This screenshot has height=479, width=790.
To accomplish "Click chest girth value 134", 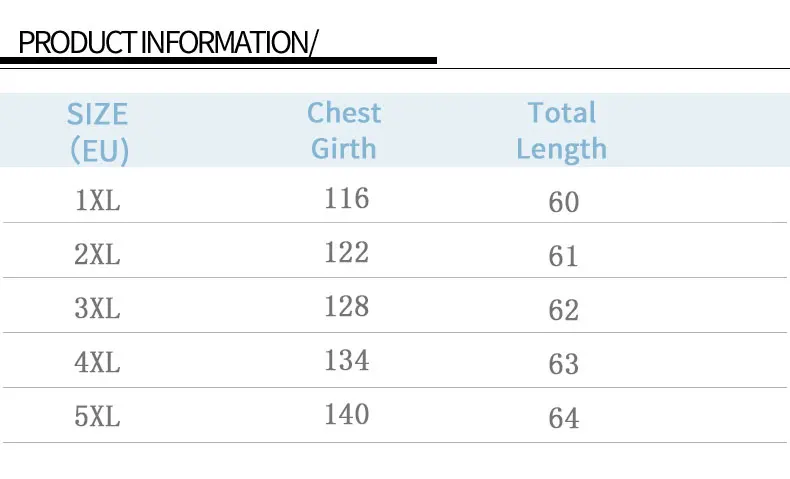I will point(346,360).
